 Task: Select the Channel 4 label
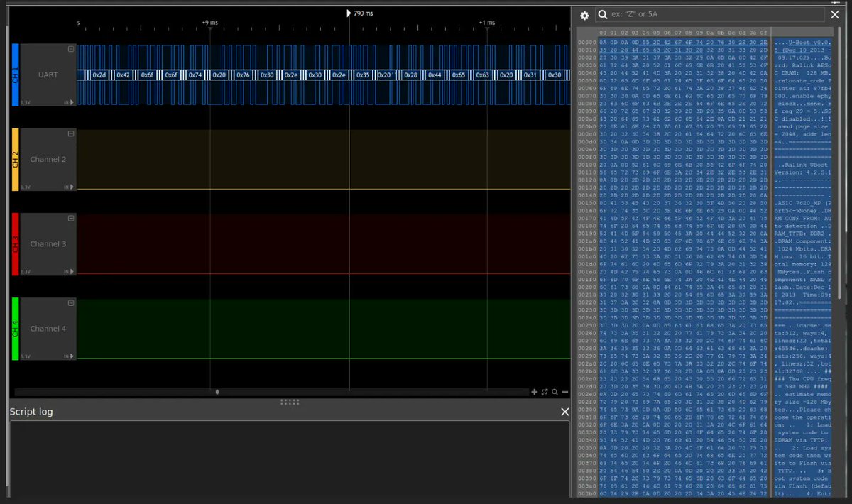tap(48, 329)
